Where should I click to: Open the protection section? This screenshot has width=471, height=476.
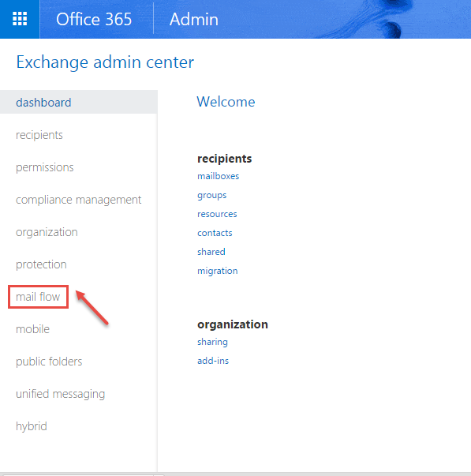coord(41,264)
